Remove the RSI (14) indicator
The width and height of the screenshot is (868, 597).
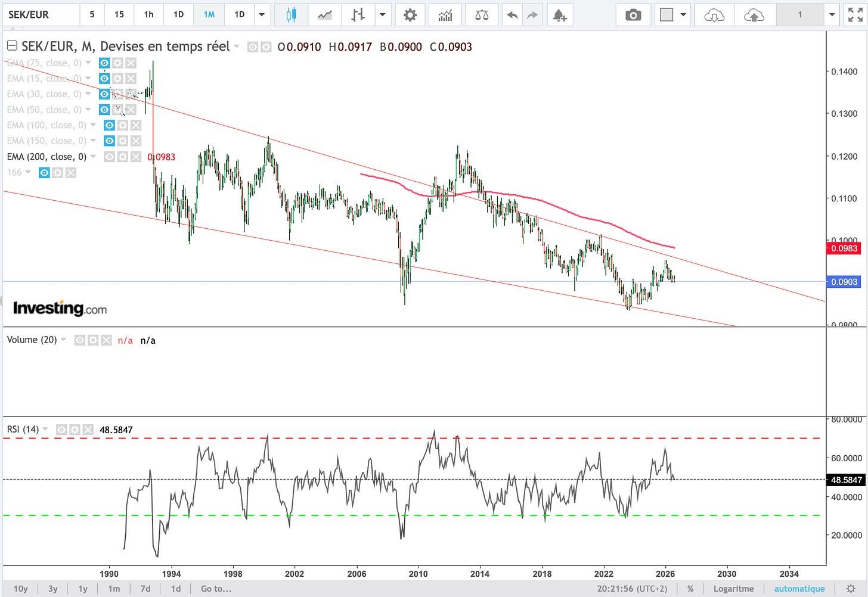(88, 430)
